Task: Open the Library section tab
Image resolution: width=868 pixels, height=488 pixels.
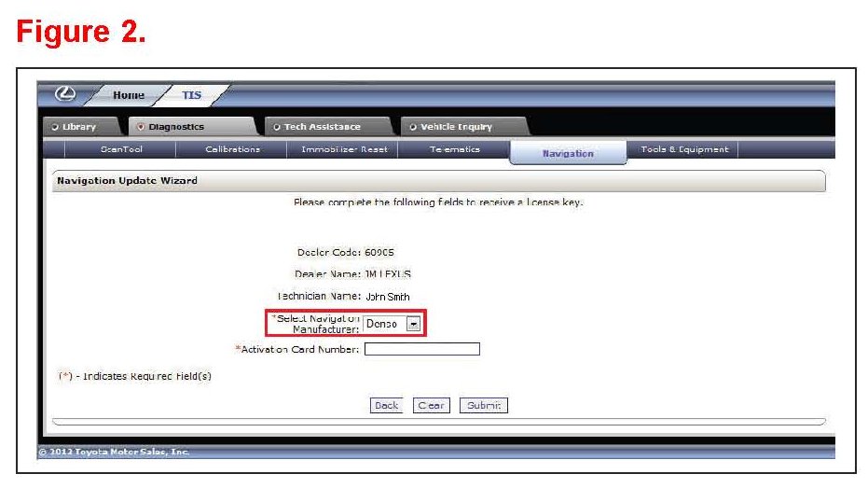Action: [79, 127]
